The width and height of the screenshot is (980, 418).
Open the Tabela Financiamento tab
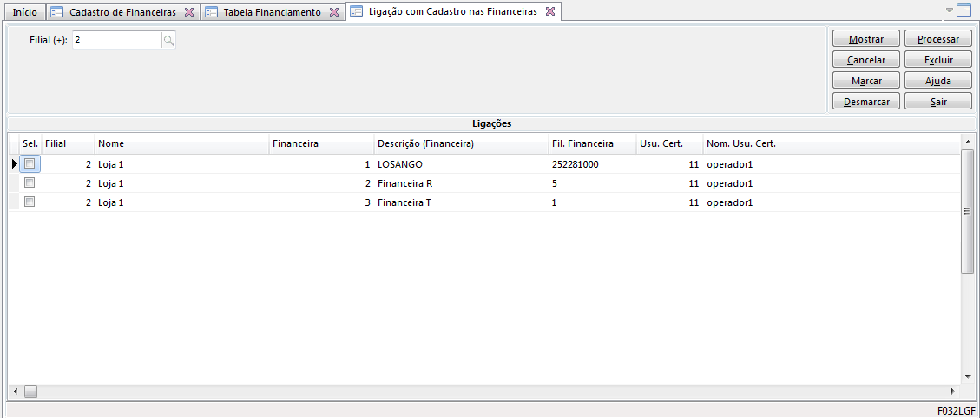click(x=271, y=12)
